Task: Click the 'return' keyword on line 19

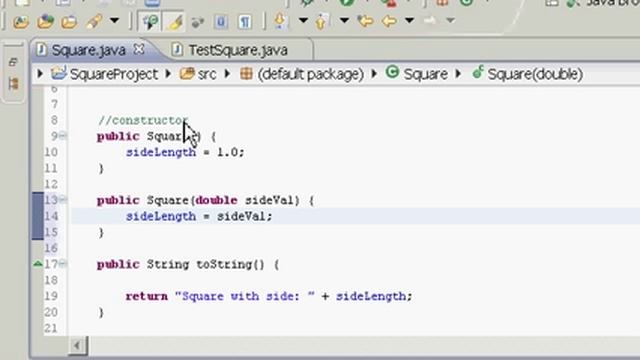Action: click(x=147, y=296)
